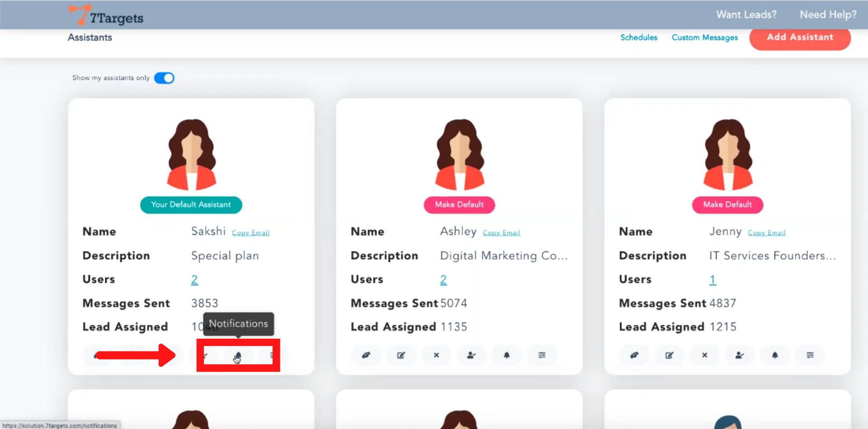Make Ashley the default assistant
Screen dimensions: 868x429
459,205
